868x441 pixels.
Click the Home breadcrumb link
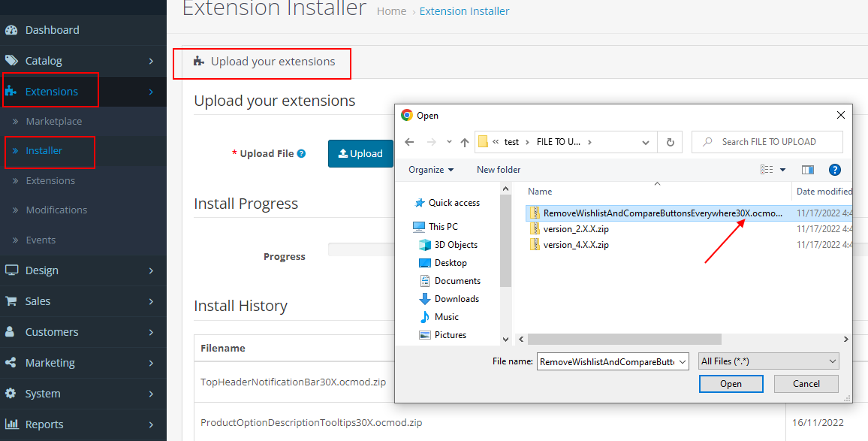pos(391,11)
